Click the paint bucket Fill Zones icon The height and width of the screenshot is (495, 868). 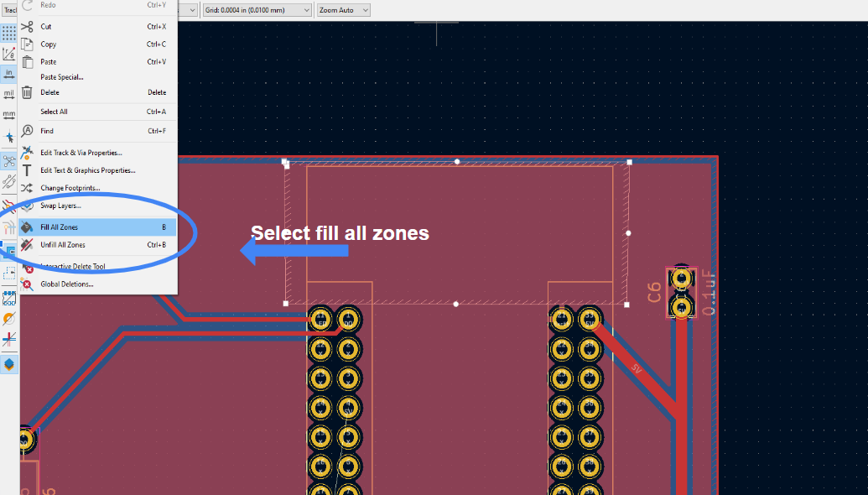[27, 227]
